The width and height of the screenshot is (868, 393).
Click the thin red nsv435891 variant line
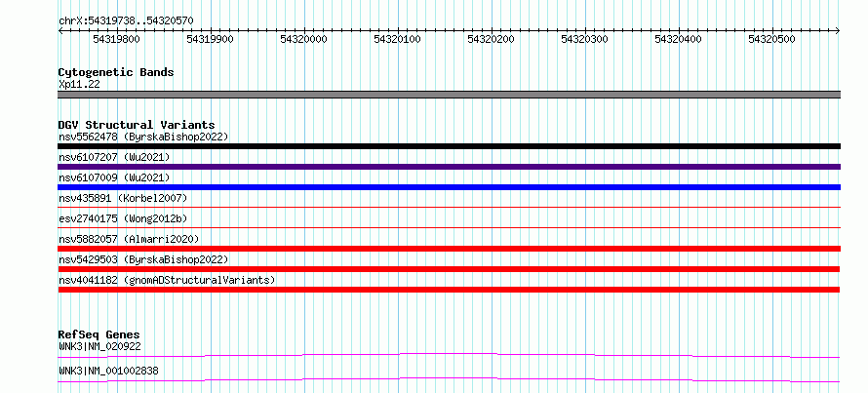point(449,207)
